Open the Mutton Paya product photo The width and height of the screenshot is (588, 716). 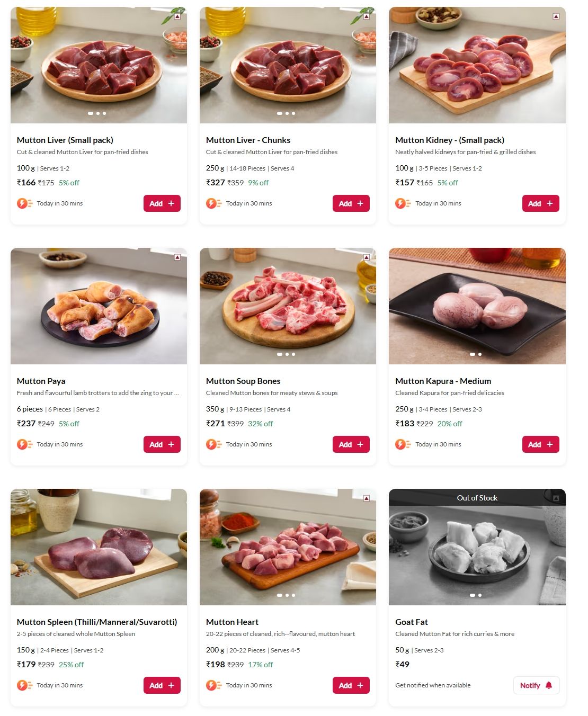click(x=99, y=306)
